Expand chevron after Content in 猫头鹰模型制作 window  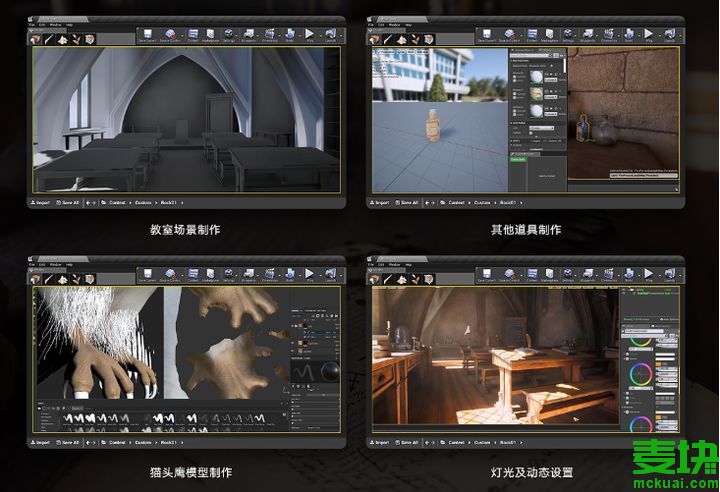click(131, 442)
